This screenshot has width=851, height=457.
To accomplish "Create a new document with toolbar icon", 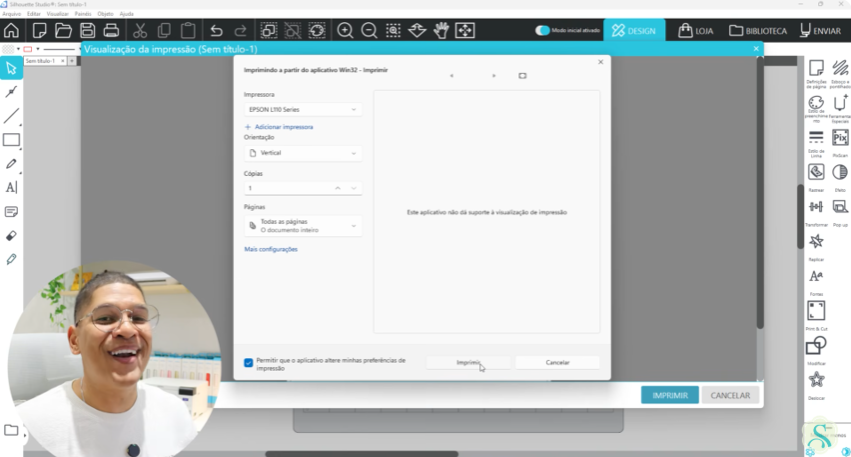I will click(x=39, y=30).
